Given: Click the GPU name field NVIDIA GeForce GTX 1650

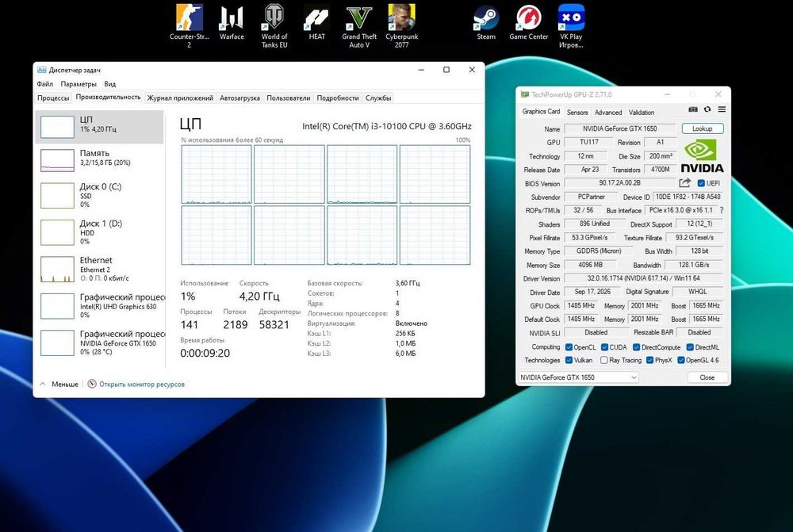Looking at the screenshot, I should tap(620, 128).
